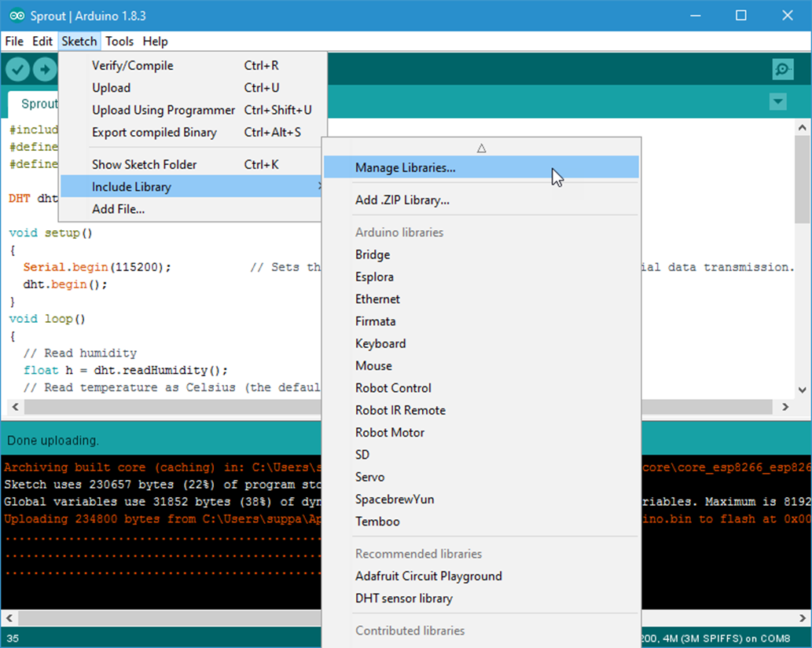Click the editor horizontal scroll-left arrow

click(15, 407)
